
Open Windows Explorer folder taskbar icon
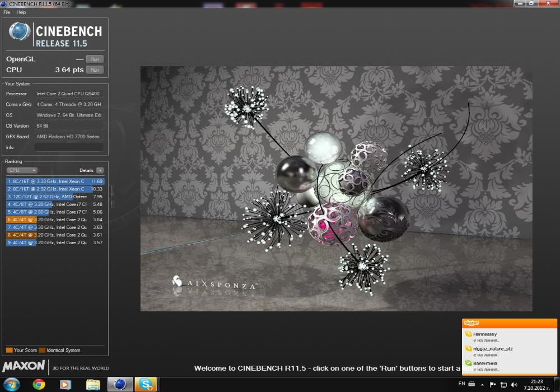pos(93,385)
